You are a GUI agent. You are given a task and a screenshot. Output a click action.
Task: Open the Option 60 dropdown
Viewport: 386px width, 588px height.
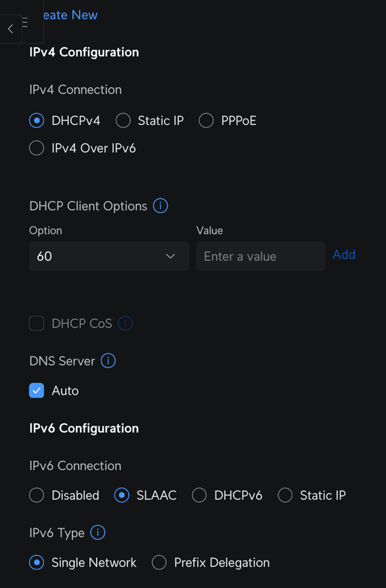coord(109,256)
